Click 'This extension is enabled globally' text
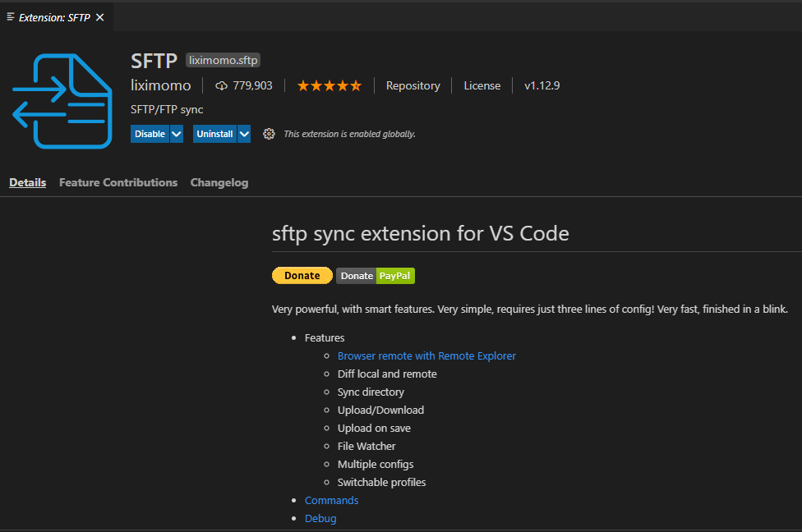The width and height of the screenshot is (802, 532). (349, 134)
